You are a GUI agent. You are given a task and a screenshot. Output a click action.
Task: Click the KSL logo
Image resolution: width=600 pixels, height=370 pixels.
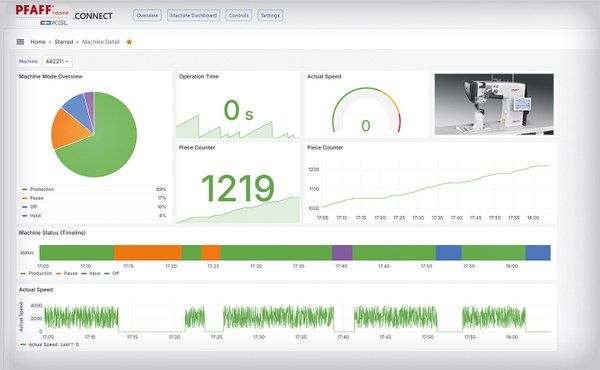coord(54,23)
